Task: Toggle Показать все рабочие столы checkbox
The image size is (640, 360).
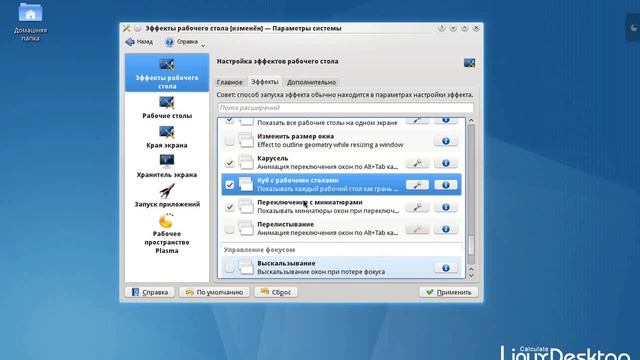Action: [x=229, y=120]
